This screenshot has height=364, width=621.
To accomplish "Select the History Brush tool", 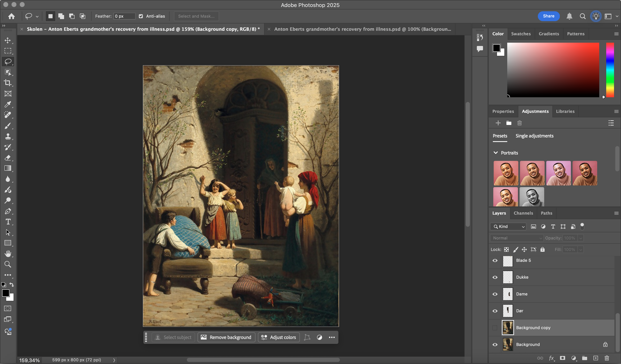I will 8,147.
